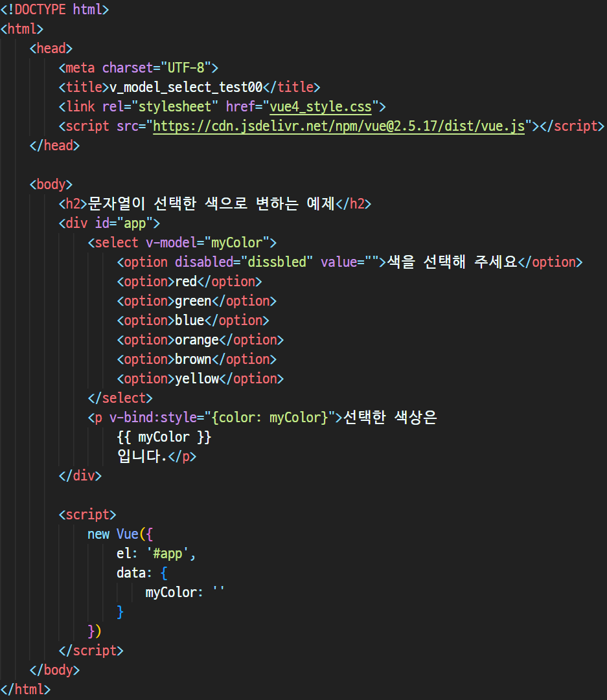
Task: Click the title text v_model_select_test00
Action: pyautogui.click(x=186, y=87)
